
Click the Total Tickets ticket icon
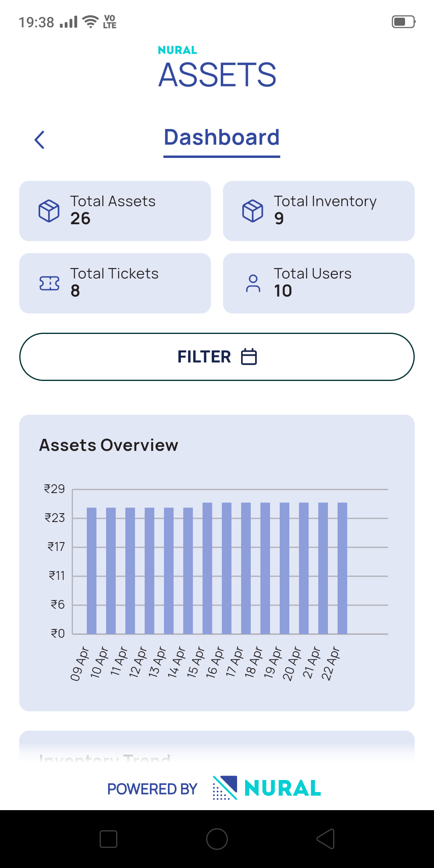[x=49, y=283]
